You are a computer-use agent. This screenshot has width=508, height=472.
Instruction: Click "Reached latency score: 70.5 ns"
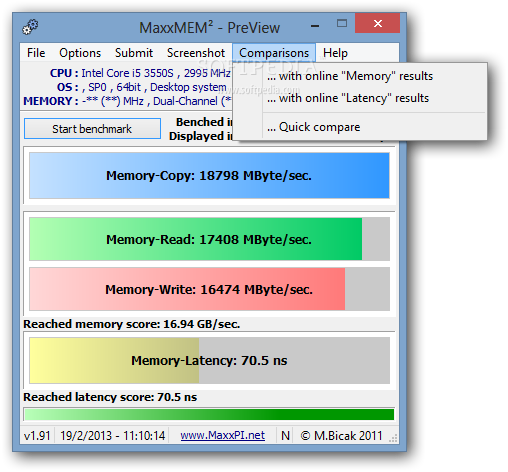point(110,397)
